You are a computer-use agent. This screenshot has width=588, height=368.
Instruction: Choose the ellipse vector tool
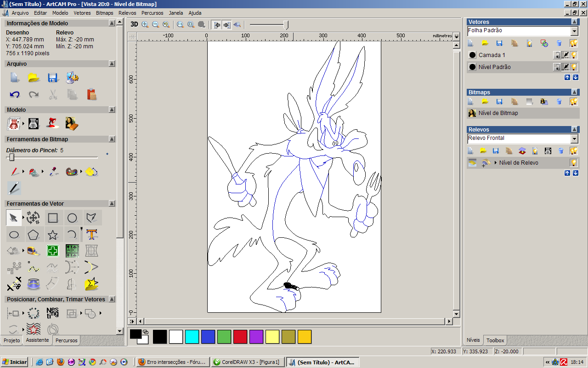click(x=14, y=235)
